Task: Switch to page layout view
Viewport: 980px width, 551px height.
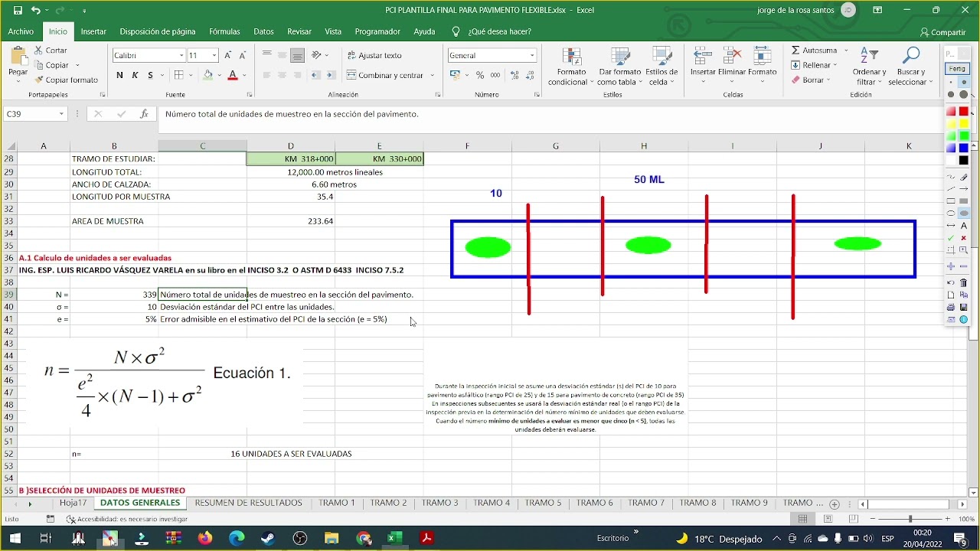Action: coord(828,519)
